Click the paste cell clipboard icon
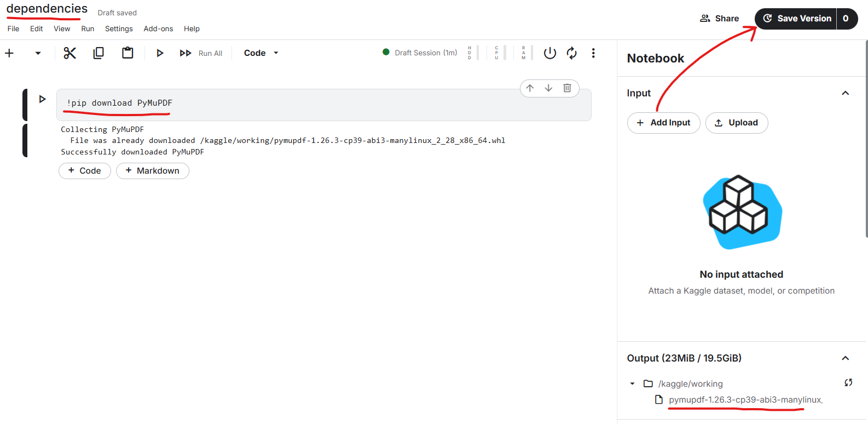868x424 pixels. click(128, 53)
